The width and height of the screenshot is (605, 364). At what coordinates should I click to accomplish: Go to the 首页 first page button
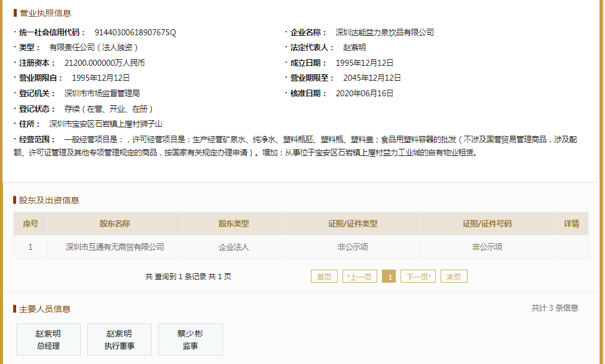(324, 277)
